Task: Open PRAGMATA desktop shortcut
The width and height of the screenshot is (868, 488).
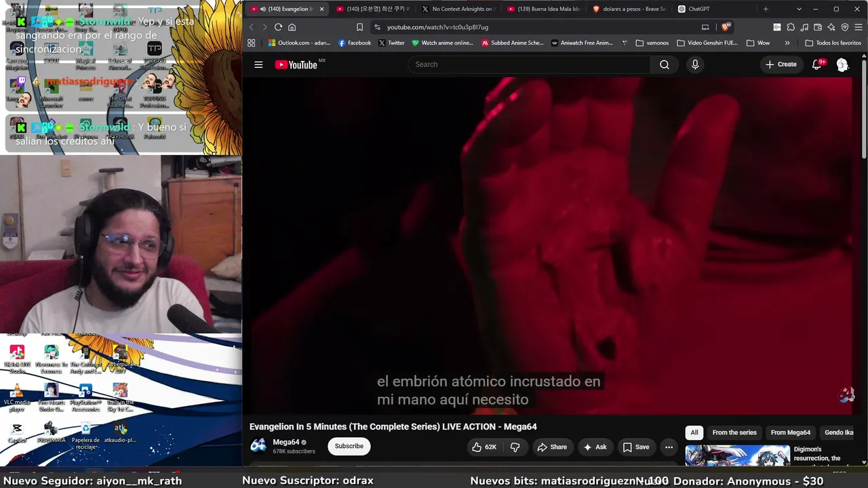Action: 52,433
